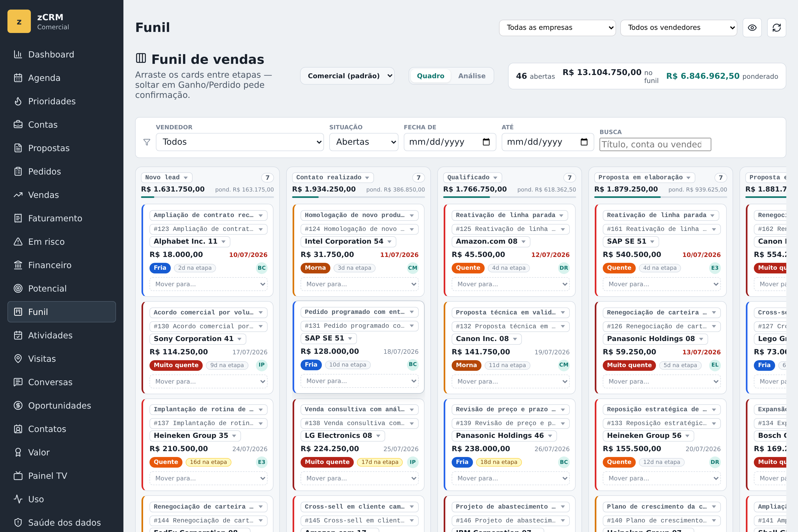Open Mover para on Intel Corporation 54 card
798x532 pixels.
click(x=359, y=284)
